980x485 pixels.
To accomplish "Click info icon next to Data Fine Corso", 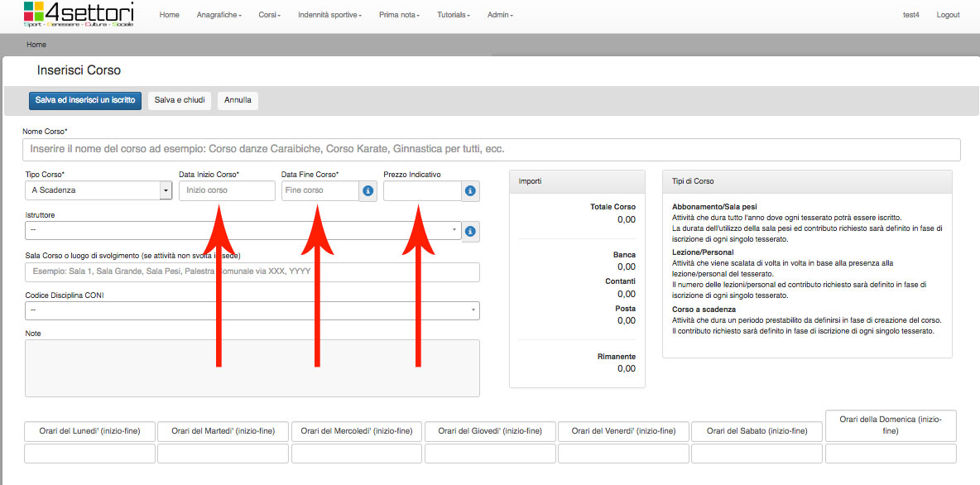I will (x=368, y=191).
